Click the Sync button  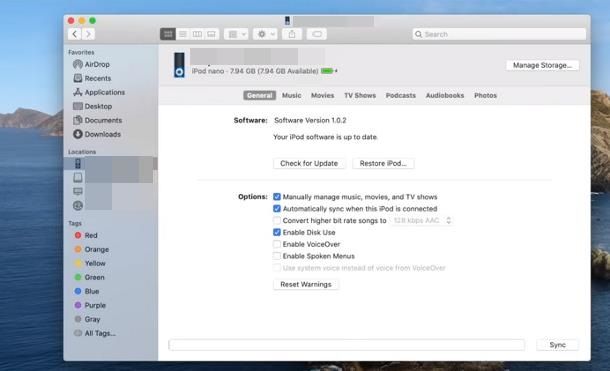(x=557, y=345)
